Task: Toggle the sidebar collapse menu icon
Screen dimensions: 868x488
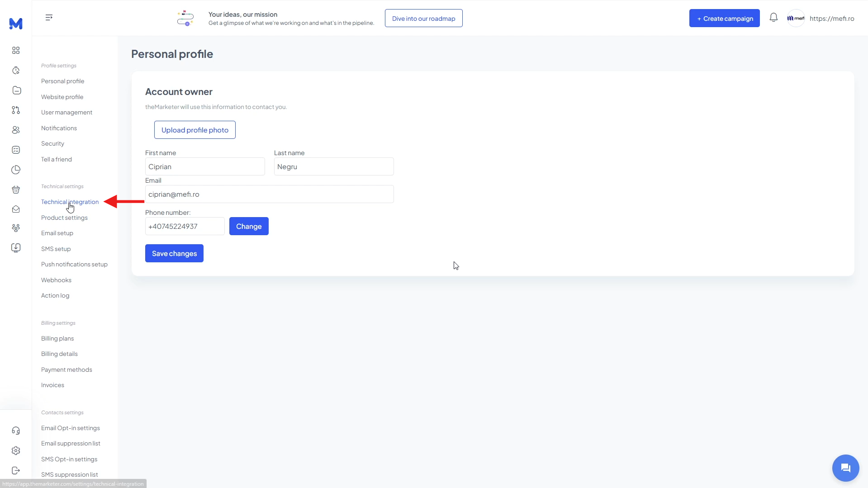Action: [49, 17]
